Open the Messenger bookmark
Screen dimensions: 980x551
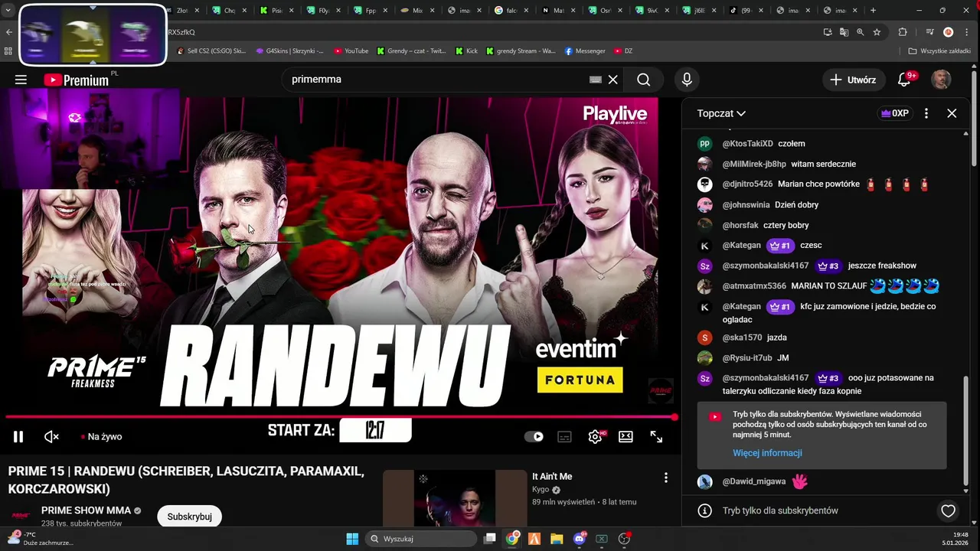pyautogui.click(x=585, y=51)
